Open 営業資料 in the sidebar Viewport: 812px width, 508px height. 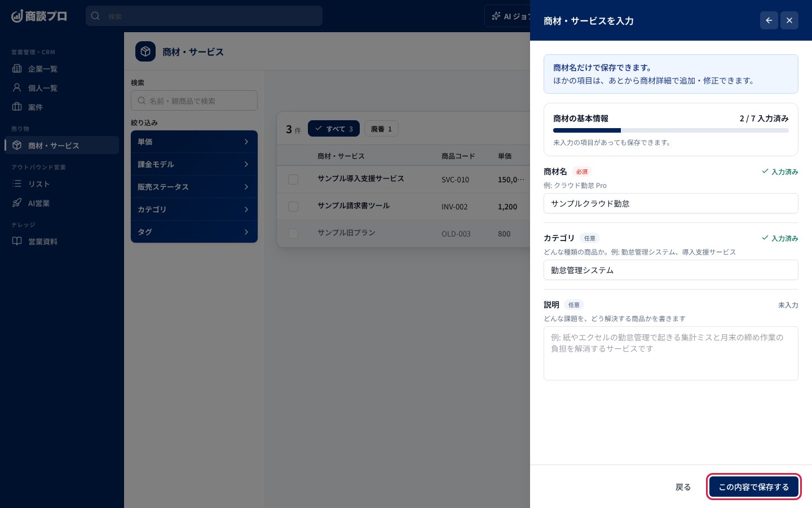[62, 242]
